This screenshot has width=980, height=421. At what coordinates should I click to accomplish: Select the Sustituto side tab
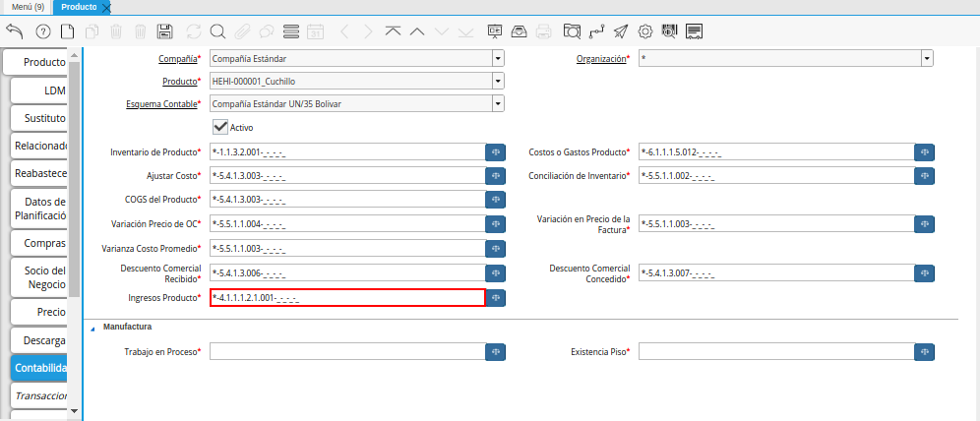pyautogui.click(x=38, y=118)
